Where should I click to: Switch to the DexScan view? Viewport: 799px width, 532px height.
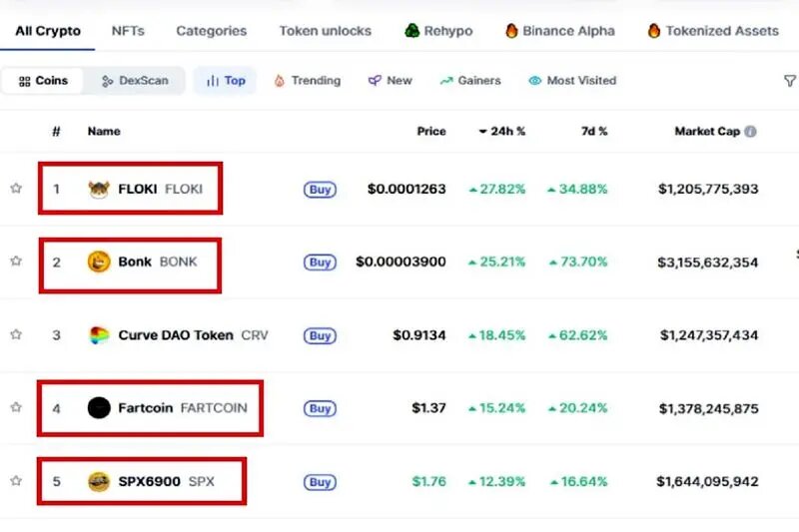coord(135,81)
